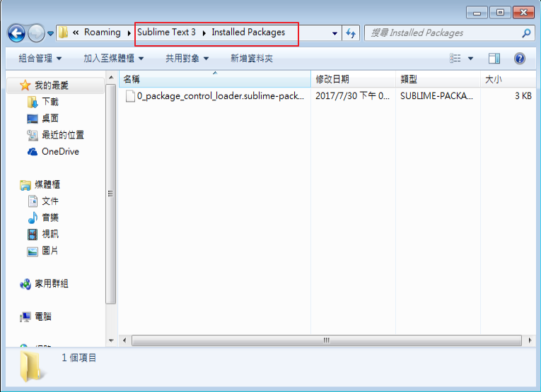Click the change view icon
The image size is (541, 392).
pyautogui.click(x=455, y=58)
